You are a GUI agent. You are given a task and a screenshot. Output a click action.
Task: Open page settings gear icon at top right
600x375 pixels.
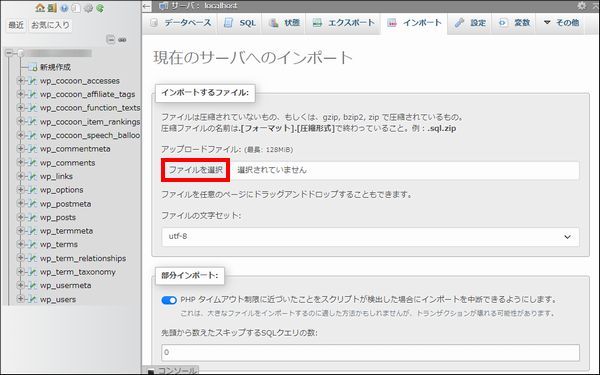point(582,5)
